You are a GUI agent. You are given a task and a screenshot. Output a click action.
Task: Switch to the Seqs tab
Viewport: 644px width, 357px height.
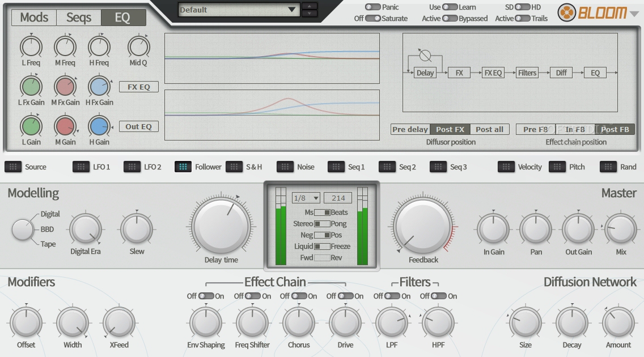[x=79, y=17]
